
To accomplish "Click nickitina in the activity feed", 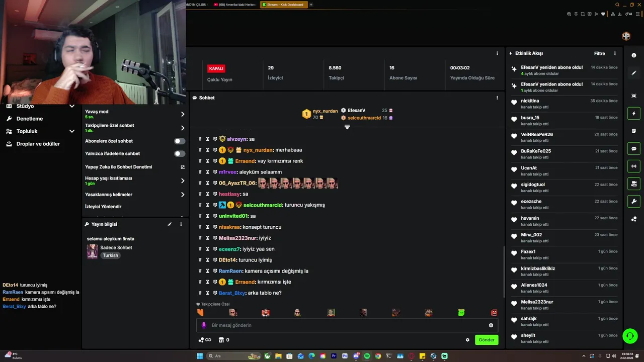I will click(530, 101).
